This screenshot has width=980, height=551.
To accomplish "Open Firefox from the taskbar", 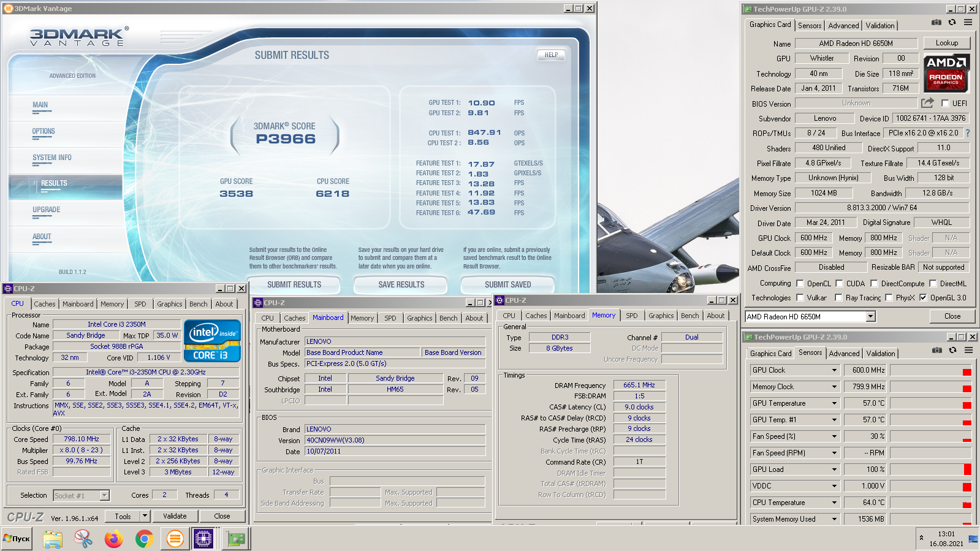I will (113, 539).
